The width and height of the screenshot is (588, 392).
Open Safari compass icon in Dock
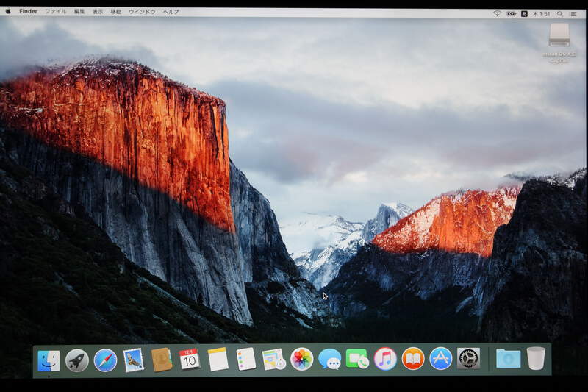click(105, 360)
